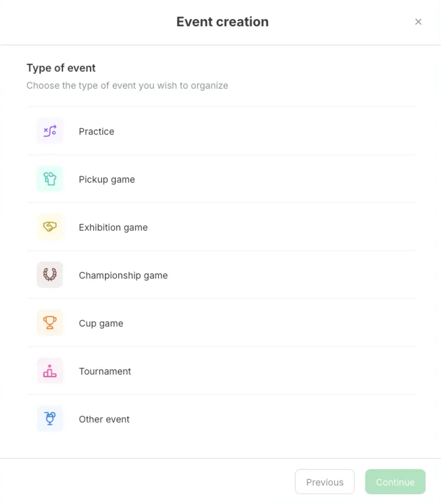Select the Cup game trophy icon
The height and width of the screenshot is (504, 442).
(x=50, y=323)
